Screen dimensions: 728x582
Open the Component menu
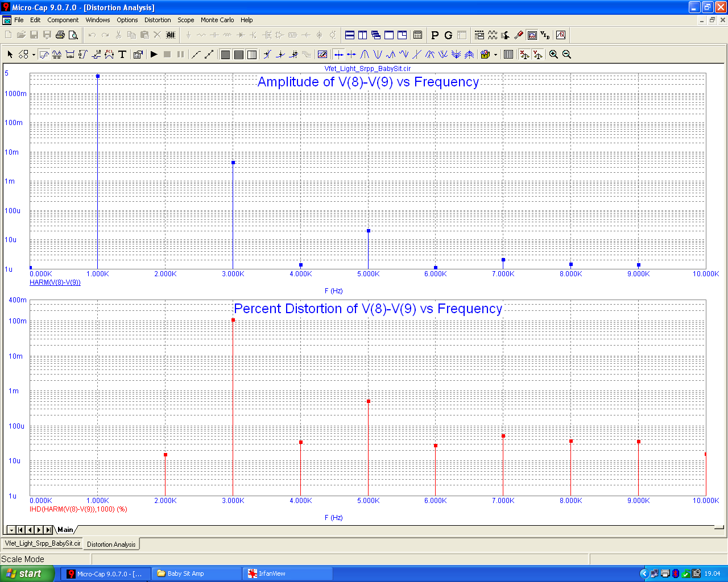pyautogui.click(x=63, y=20)
